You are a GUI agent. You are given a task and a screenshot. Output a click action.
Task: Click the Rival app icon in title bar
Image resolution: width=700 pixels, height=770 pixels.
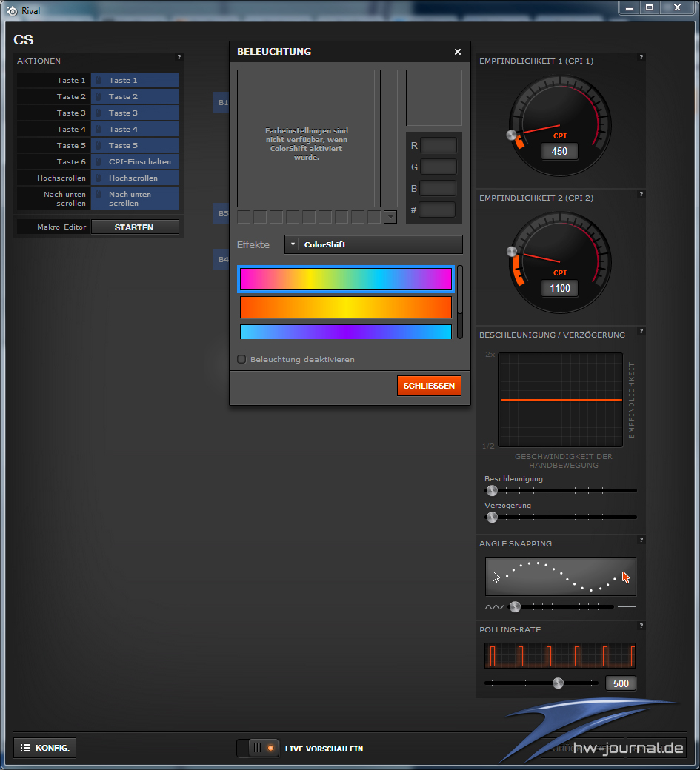[11, 10]
